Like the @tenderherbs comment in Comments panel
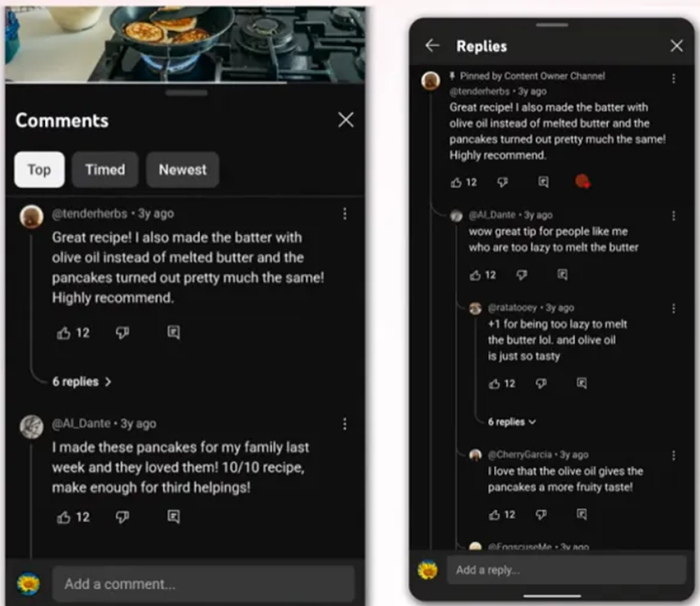The height and width of the screenshot is (606, 700). [x=64, y=333]
